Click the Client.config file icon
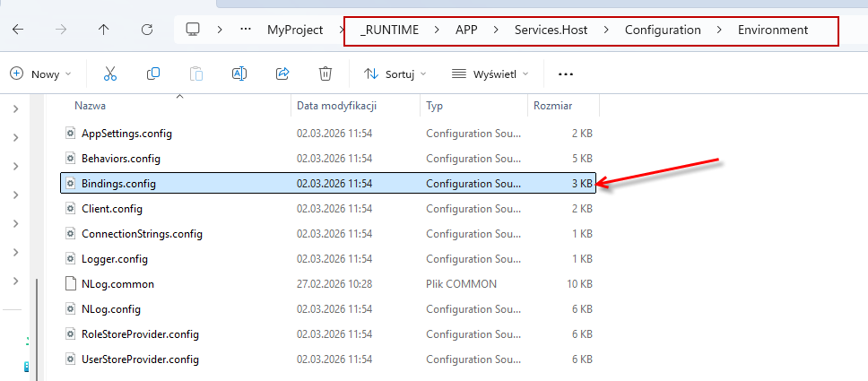 pos(70,209)
